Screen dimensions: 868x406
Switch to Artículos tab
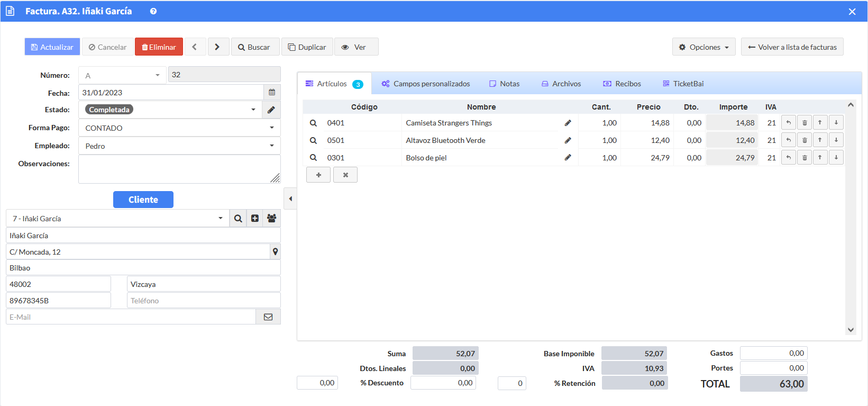pos(334,84)
